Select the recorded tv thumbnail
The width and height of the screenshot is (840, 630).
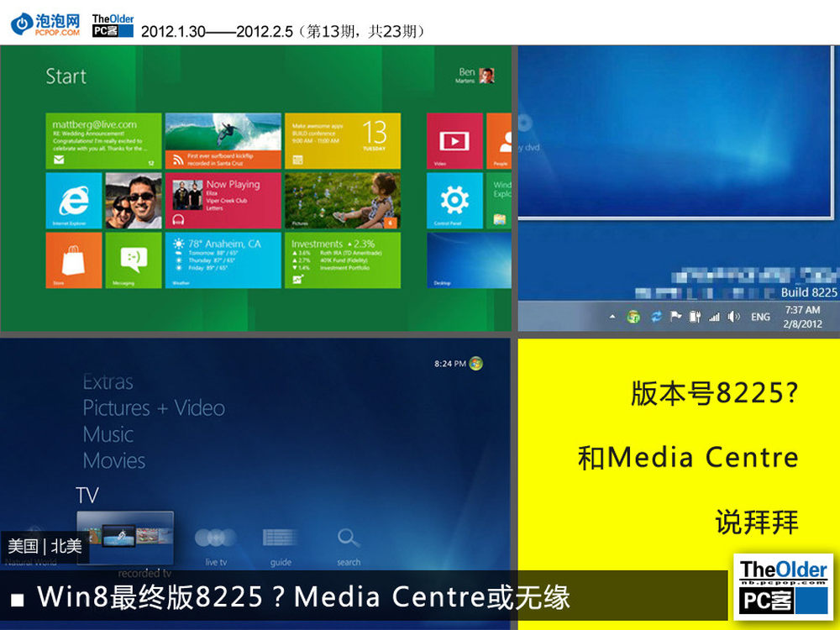[125, 536]
